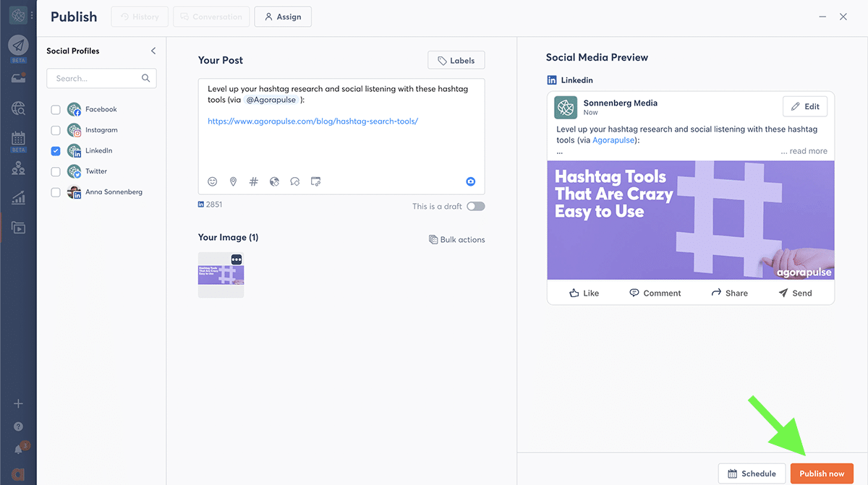Click the notifications bell icon
Viewport: 868px width, 485px height.
[19, 450]
